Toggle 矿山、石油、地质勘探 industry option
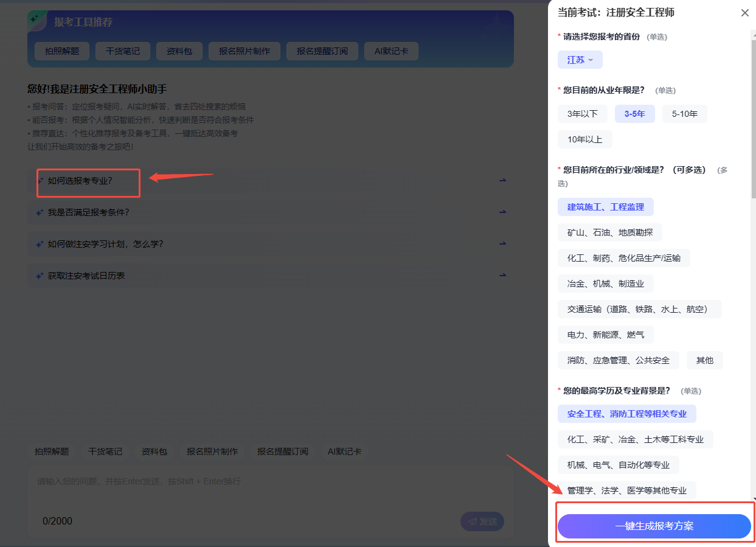 (x=609, y=232)
